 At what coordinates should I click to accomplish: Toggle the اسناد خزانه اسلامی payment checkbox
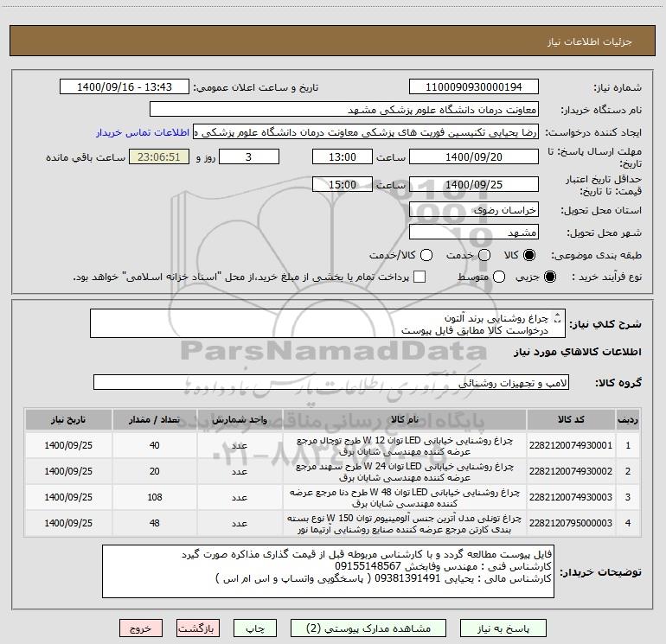[419, 277]
